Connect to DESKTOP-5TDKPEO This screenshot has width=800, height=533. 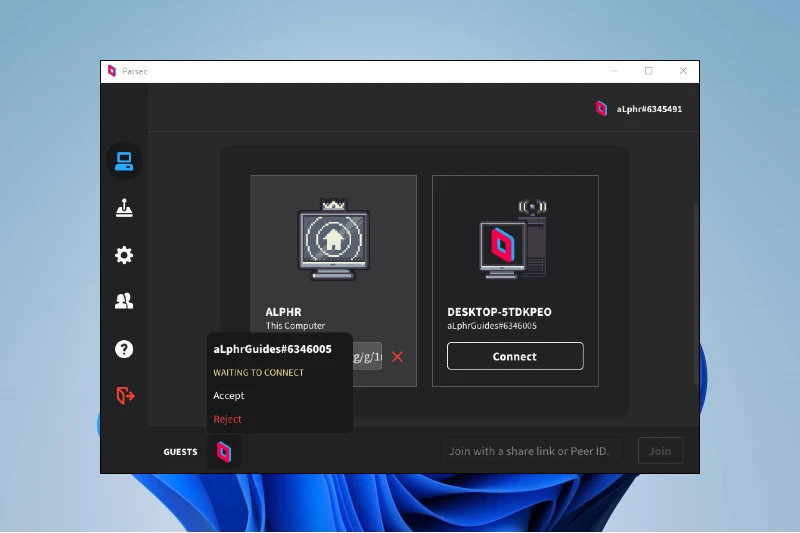pos(515,356)
